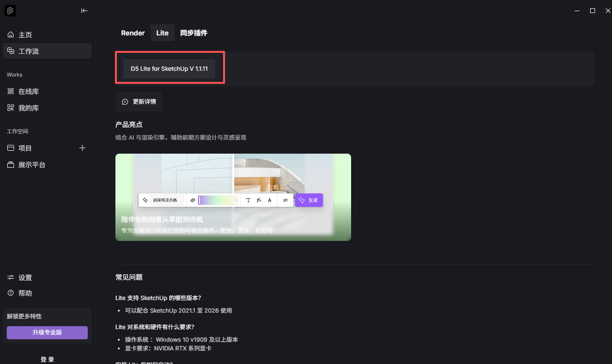Click the purple 生成 generate button
Screen dimensions: 612x364
(309, 200)
